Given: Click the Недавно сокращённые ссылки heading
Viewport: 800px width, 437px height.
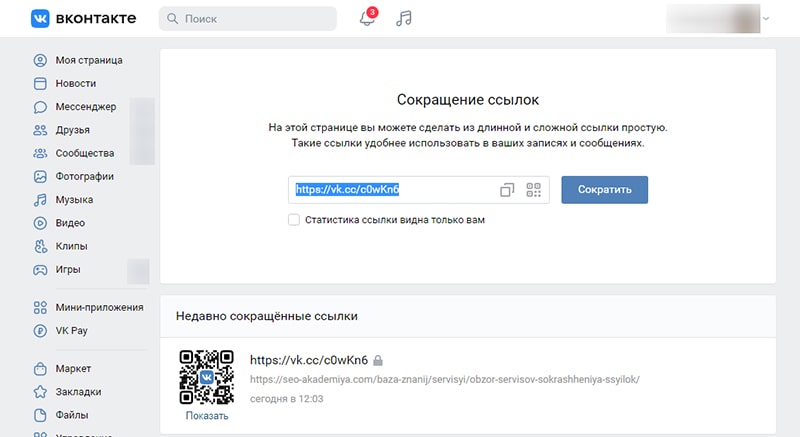Looking at the screenshot, I should coord(267,316).
